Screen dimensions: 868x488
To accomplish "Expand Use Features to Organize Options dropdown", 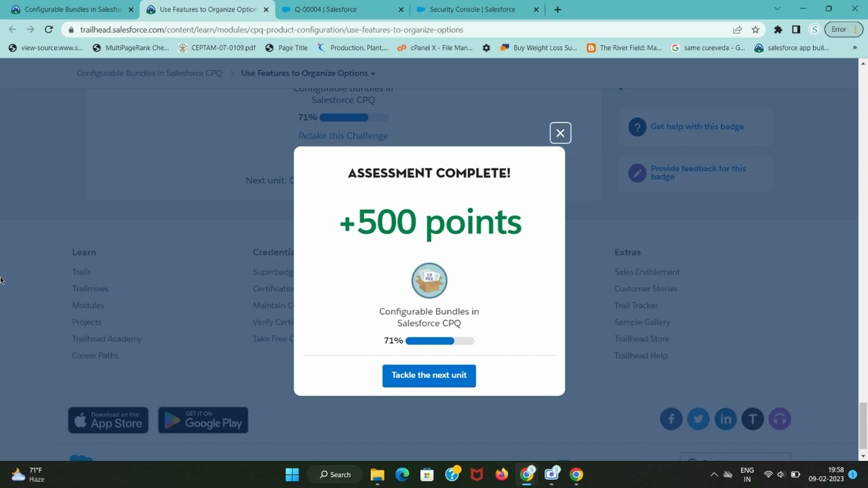I will [308, 73].
